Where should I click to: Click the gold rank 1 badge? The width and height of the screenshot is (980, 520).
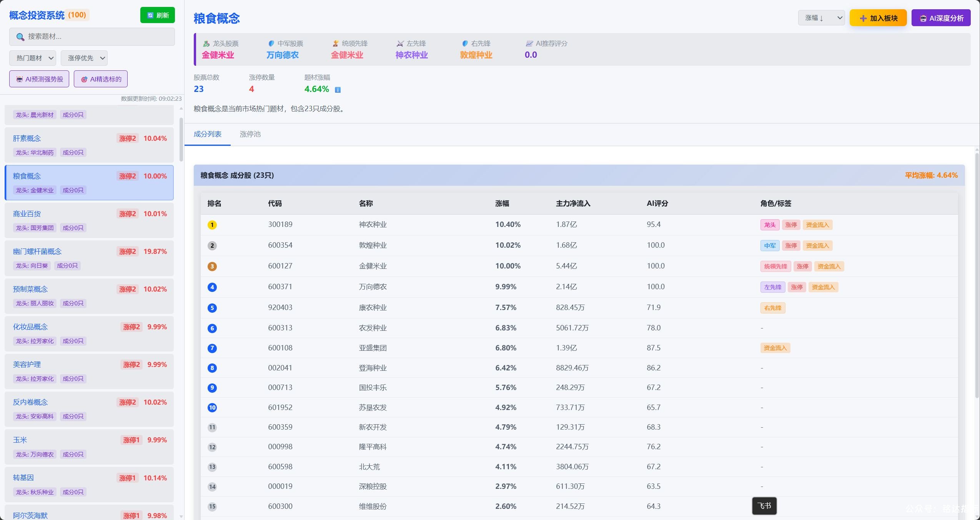click(x=212, y=225)
